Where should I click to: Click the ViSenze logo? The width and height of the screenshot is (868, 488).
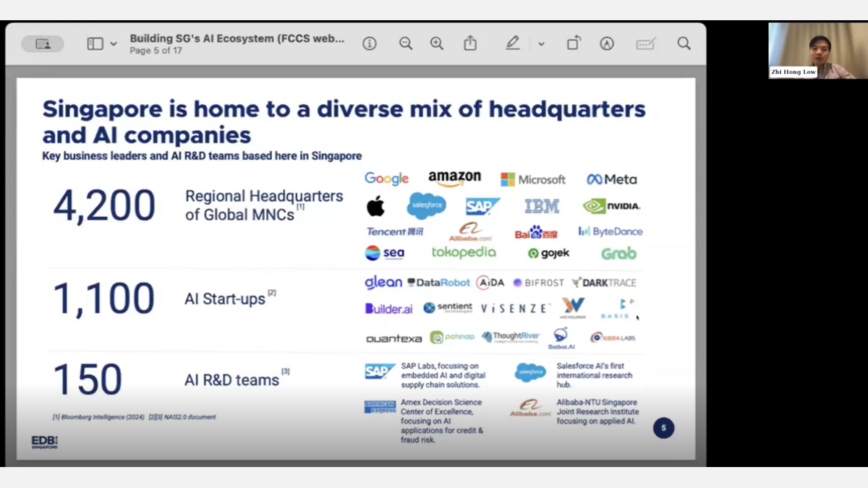click(x=516, y=309)
